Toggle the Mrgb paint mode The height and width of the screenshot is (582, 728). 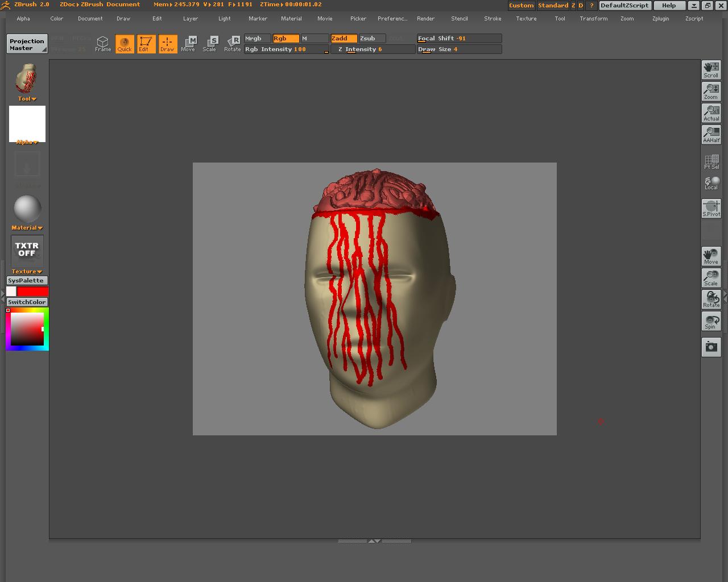257,39
